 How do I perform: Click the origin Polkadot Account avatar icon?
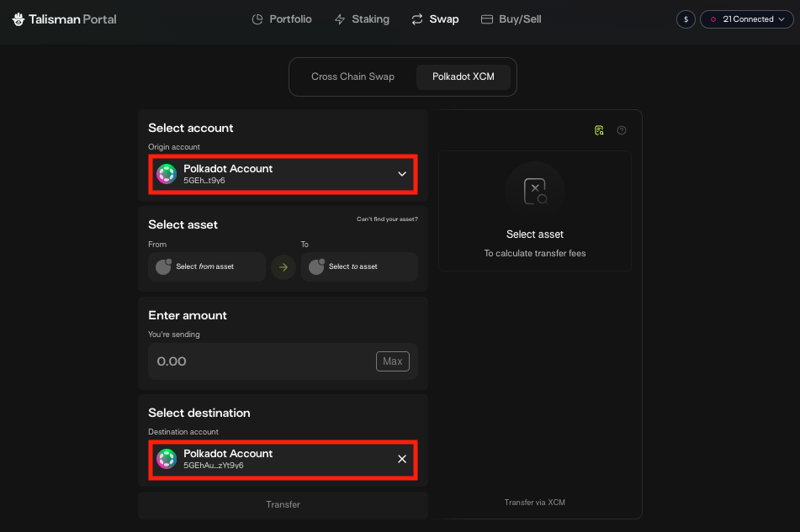tap(167, 174)
